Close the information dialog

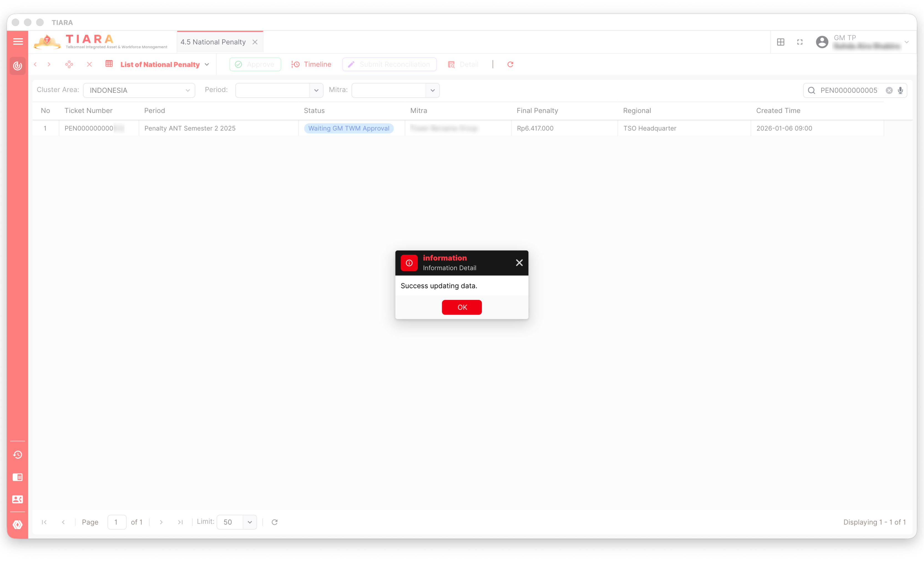coord(519,263)
